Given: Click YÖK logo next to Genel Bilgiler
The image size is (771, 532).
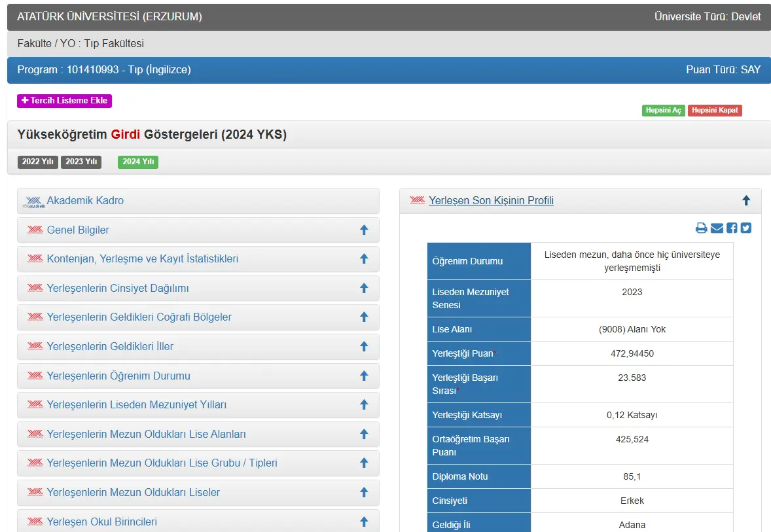Looking at the screenshot, I should pyautogui.click(x=35, y=230).
